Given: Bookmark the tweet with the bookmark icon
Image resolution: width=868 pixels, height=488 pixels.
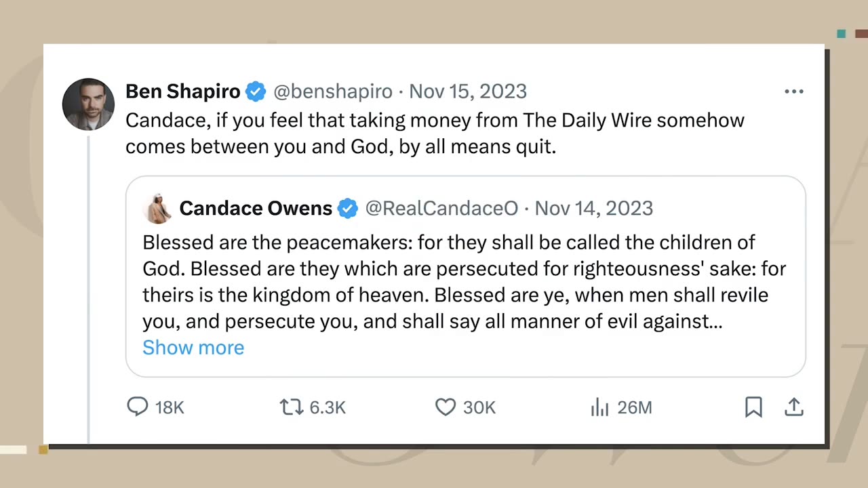Looking at the screenshot, I should pyautogui.click(x=753, y=407).
